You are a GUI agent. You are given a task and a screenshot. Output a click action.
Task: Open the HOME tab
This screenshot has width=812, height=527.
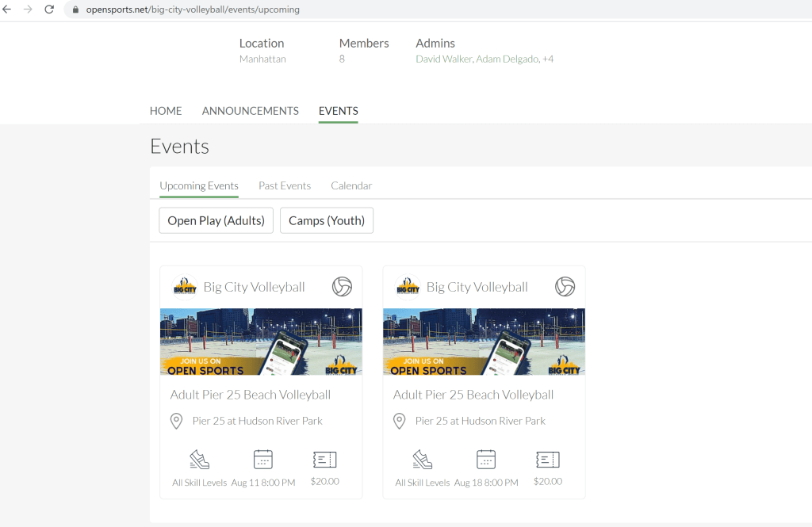tap(166, 111)
